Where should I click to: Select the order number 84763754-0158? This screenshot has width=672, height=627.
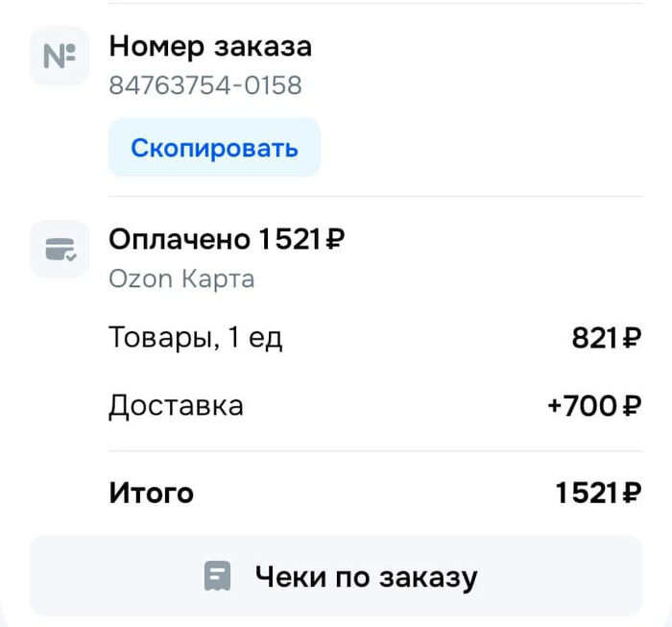point(205,86)
